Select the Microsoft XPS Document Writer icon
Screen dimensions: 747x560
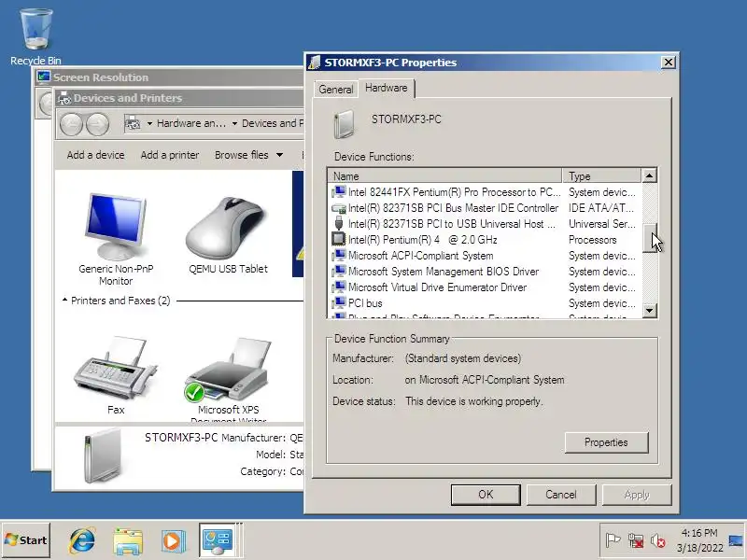coord(228,370)
